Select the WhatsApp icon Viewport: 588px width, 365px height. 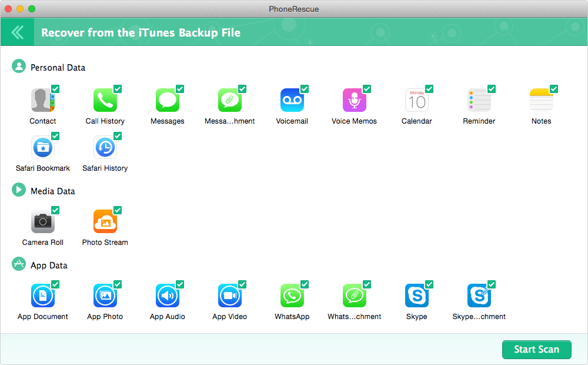pyautogui.click(x=292, y=296)
